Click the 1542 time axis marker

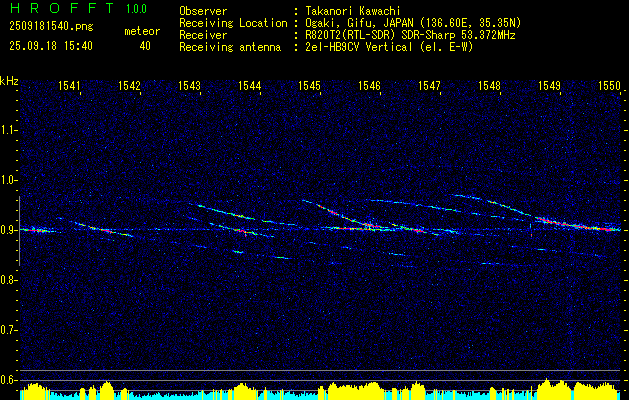[x=130, y=85]
